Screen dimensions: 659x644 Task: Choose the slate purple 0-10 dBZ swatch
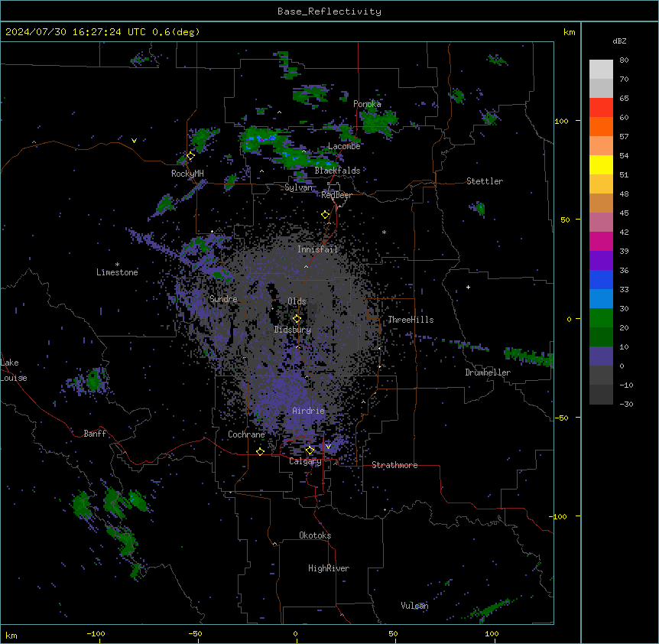tap(601, 356)
